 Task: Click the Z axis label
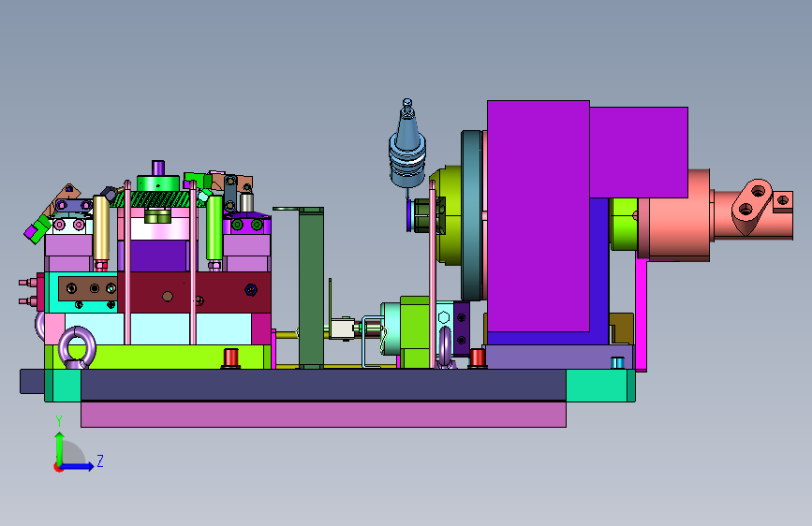pyautogui.click(x=100, y=460)
